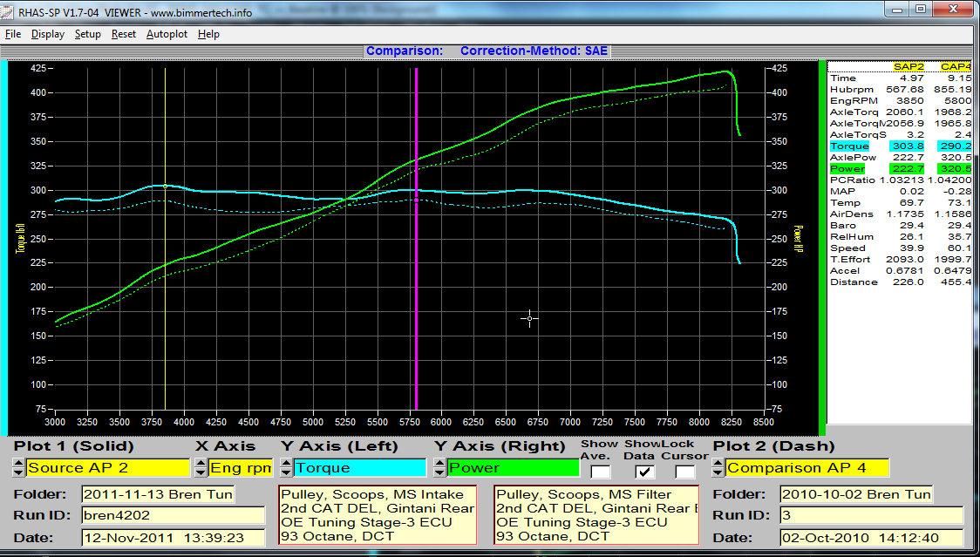This screenshot has width=980, height=557.
Task: Click the MAP row in data panel
Action: tap(901, 191)
